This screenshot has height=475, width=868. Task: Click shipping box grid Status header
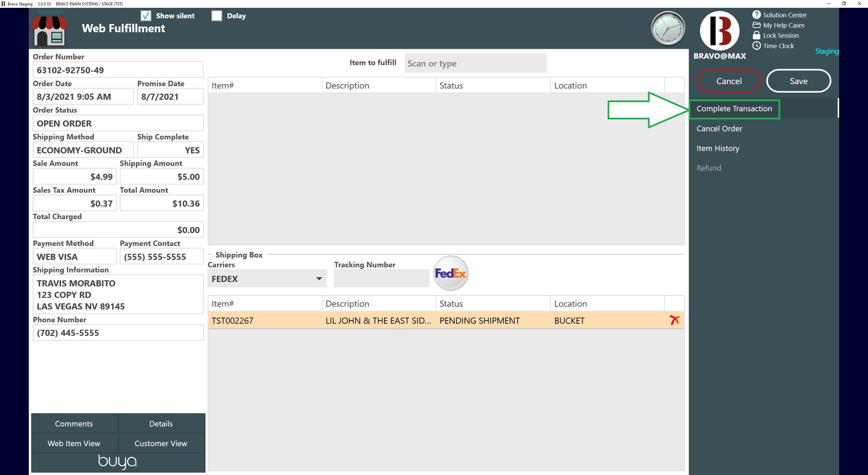click(x=493, y=303)
